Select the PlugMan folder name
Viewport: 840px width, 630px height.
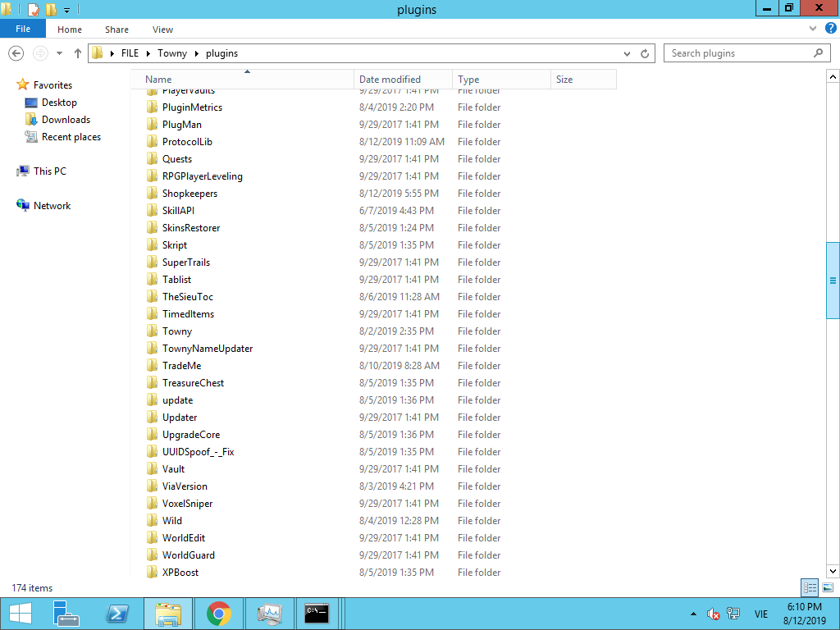(182, 125)
